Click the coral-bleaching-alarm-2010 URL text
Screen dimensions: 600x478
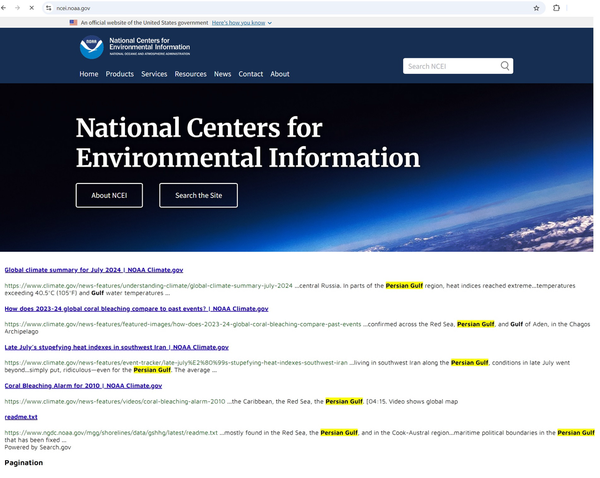115,401
